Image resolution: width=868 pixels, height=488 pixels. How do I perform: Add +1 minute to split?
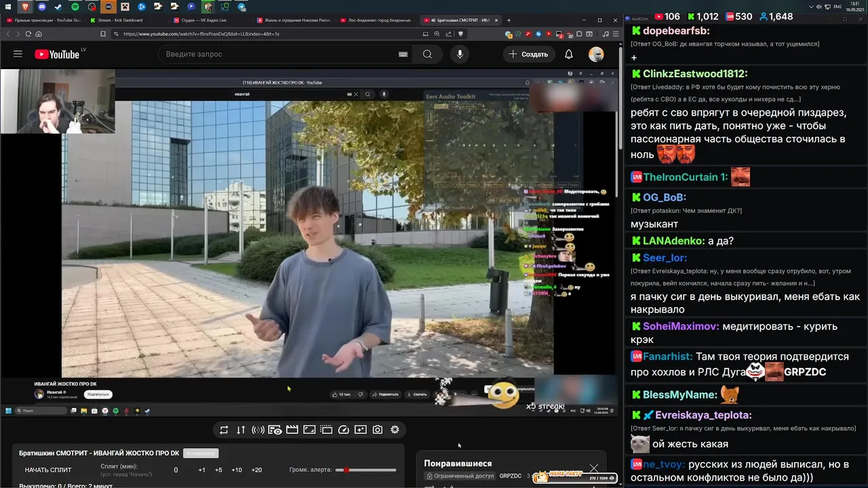coord(201,470)
